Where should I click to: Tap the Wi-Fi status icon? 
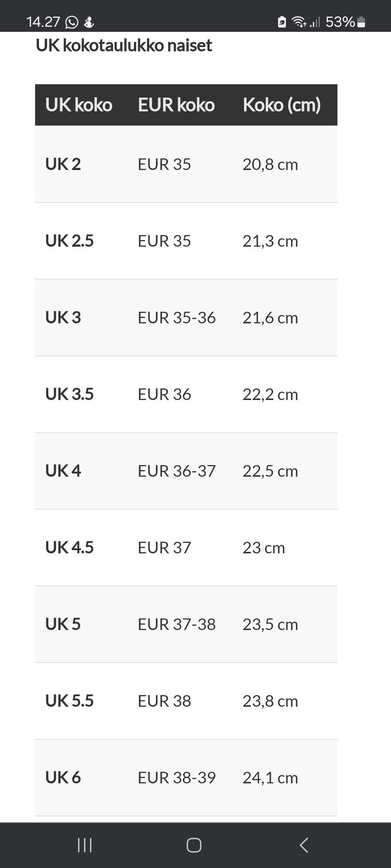coord(299,22)
